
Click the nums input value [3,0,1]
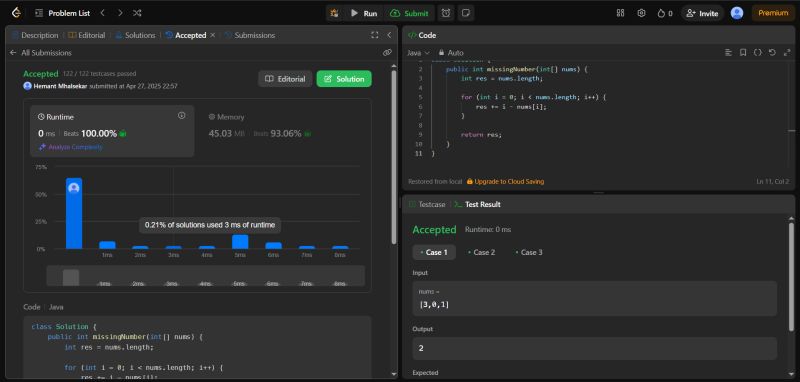tap(434, 304)
